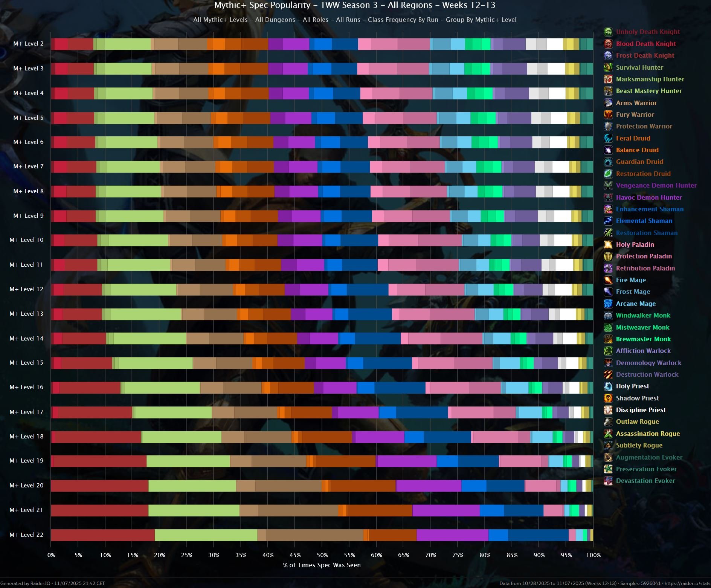
Task: Click light green Beast Mastery segment in Level 20 bar
Action: (192, 486)
